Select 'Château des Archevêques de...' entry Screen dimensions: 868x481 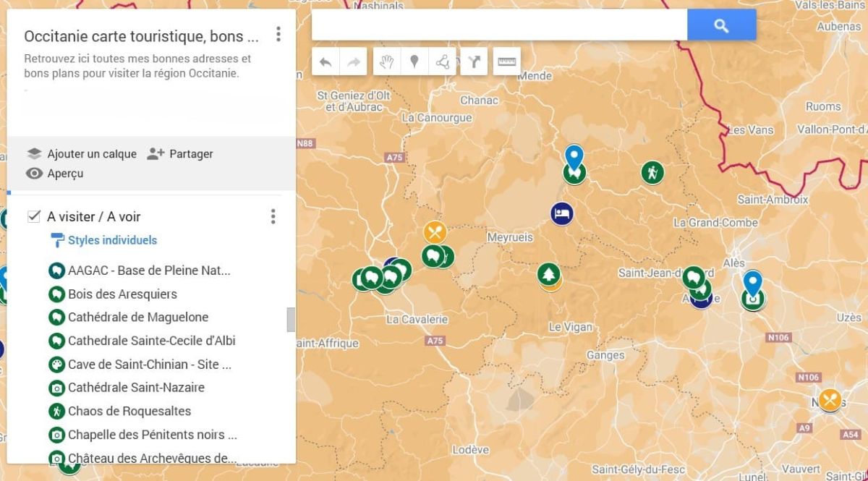(x=152, y=458)
